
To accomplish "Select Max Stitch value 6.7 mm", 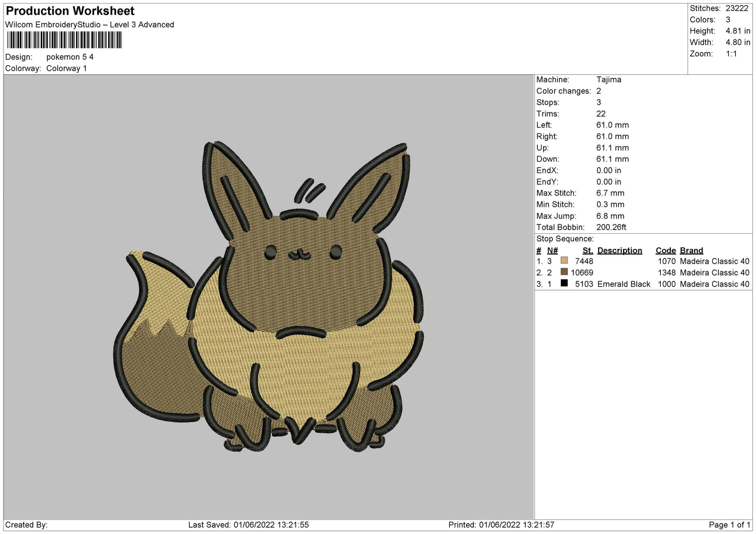I will pos(611,193).
